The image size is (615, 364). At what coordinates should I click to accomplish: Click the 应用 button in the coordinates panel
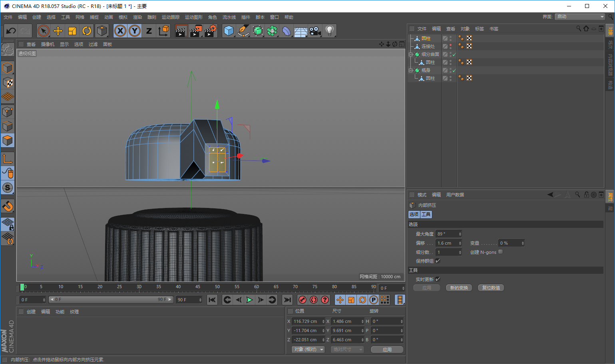387,350
